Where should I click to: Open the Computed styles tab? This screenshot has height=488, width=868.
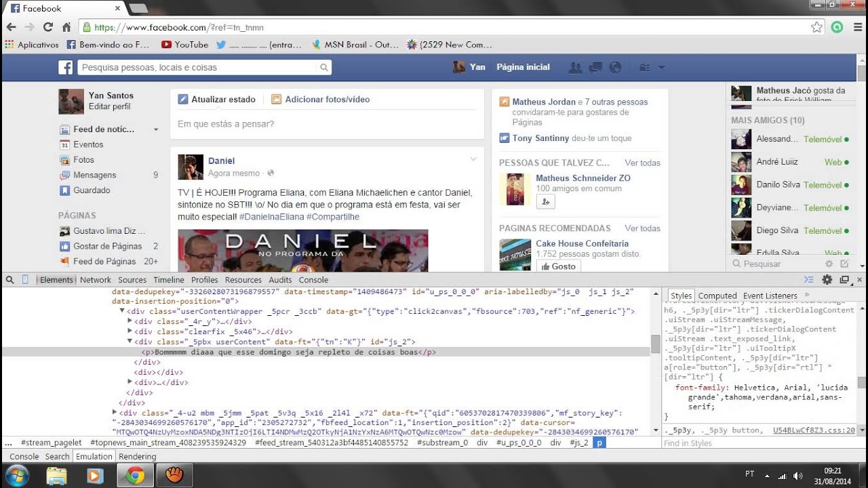click(717, 296)
